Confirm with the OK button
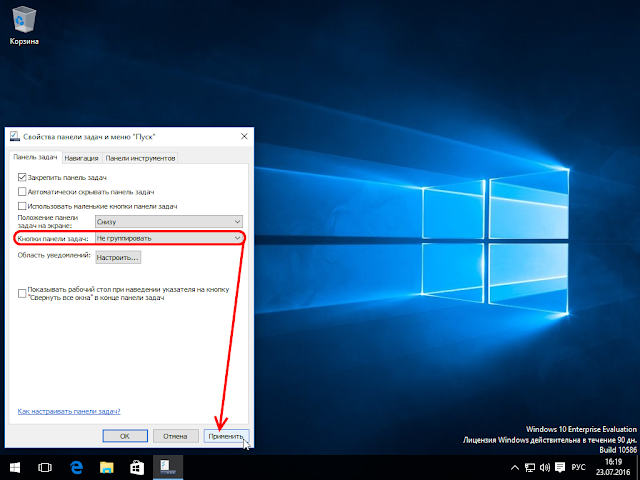Screen dimensions: 640x480 125,436
